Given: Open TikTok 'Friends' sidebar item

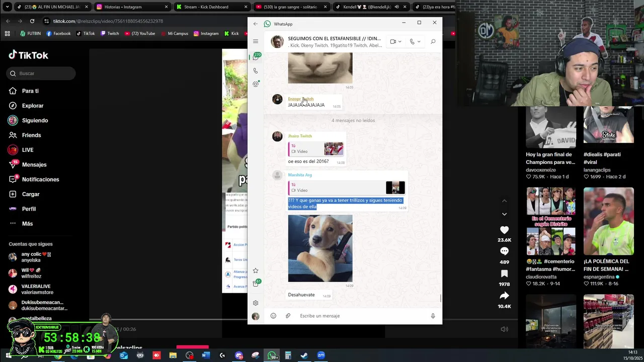Looking at the screenshot, I should point(31,135).
